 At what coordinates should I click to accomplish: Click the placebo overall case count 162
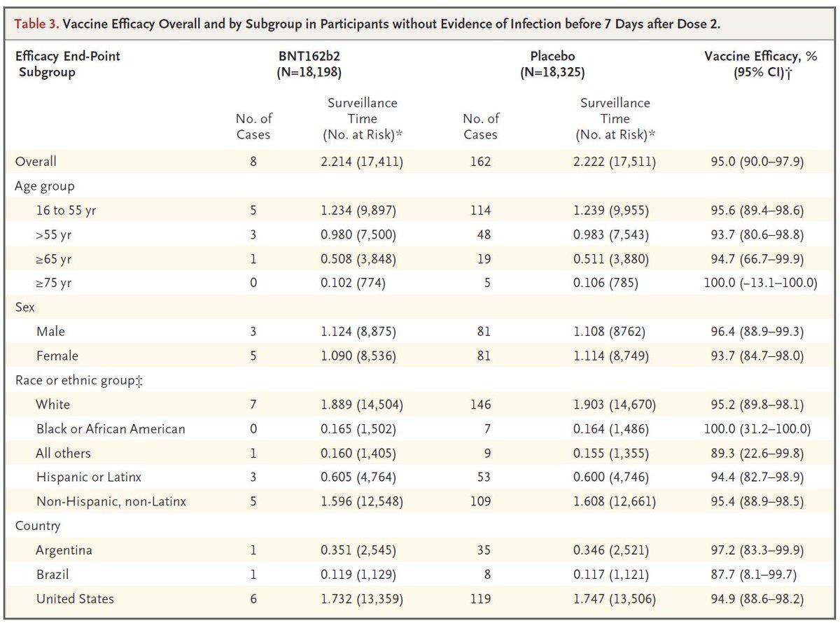(480, 161)
